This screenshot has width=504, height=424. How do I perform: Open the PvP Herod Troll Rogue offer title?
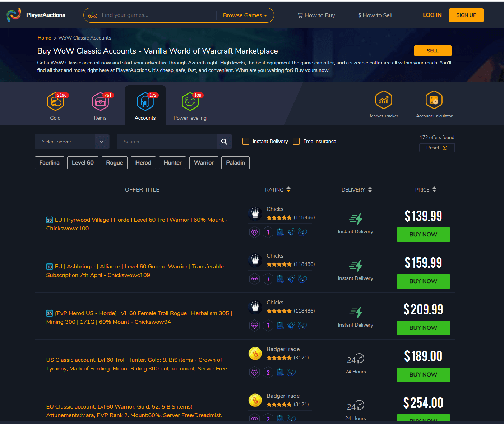(x=139, y=318)
